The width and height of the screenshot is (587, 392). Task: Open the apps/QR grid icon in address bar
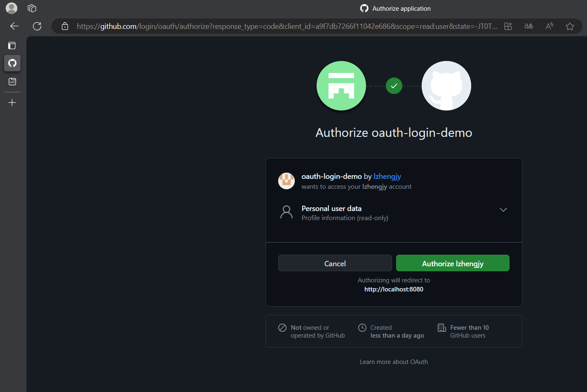point(508,26)
